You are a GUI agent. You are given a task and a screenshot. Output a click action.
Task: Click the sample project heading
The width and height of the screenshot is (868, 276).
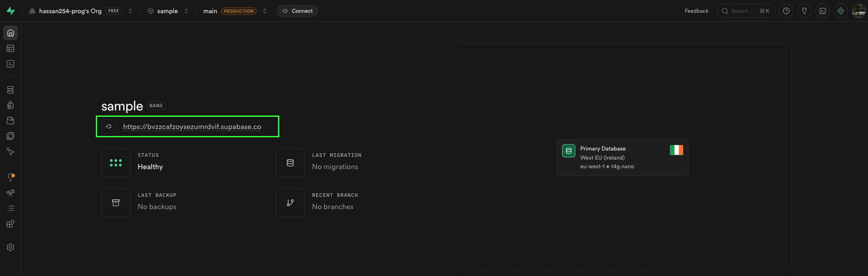coord(122,106)
